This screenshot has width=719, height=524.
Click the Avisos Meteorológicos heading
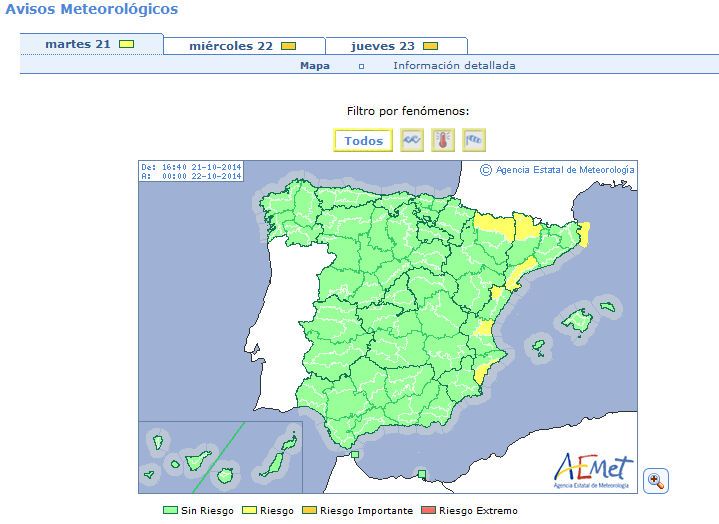[92, 9]
